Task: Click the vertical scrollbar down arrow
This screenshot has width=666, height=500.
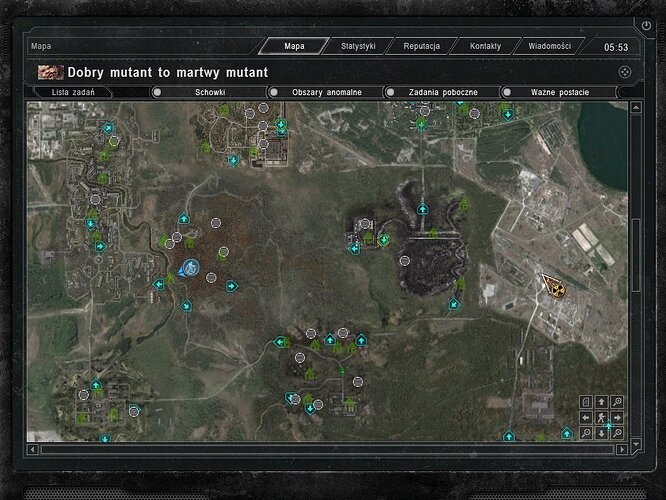Action: coord(636,444)
